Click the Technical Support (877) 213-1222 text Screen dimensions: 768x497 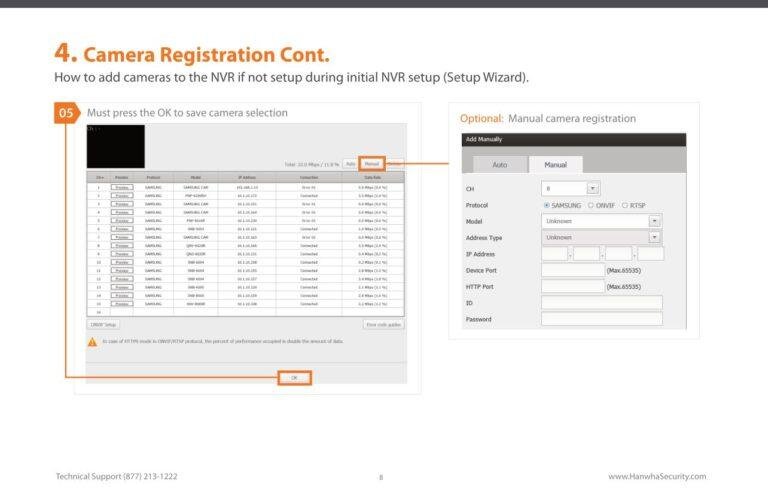[117, 476]
